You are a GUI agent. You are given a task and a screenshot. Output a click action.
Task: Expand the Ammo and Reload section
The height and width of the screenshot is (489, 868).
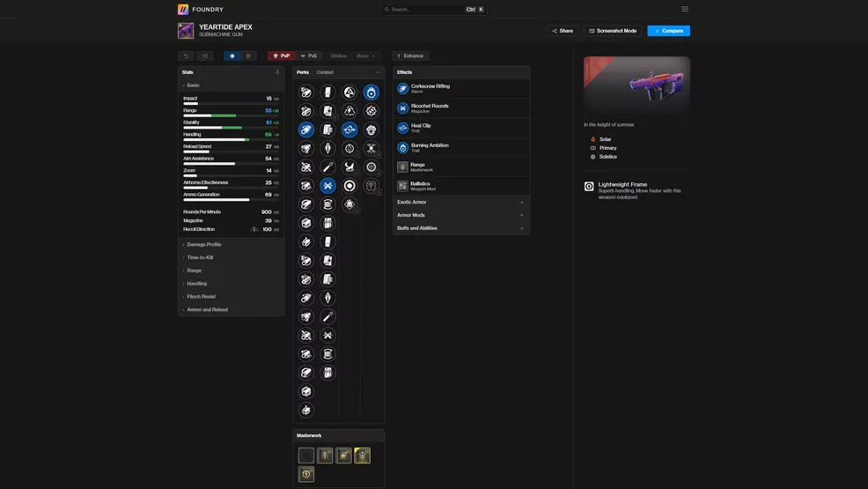point(232,309)
